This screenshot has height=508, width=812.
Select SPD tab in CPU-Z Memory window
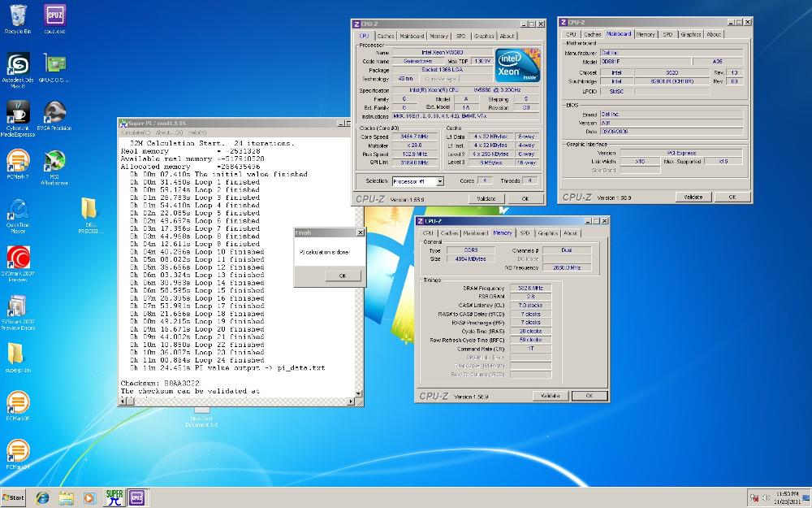point(525,233)
